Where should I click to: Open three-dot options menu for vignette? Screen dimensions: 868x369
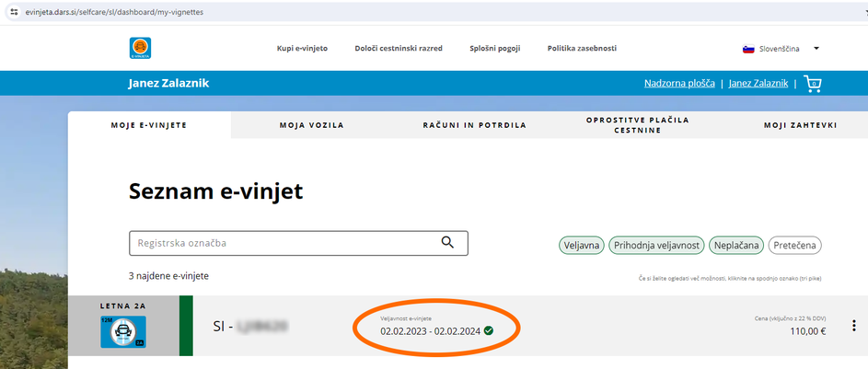[853, 326]
